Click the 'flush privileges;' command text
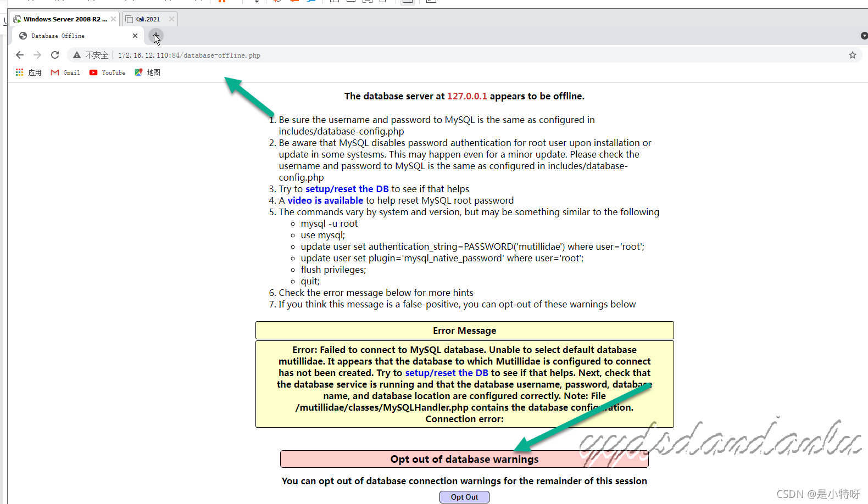This screenshot has height=504, width=868. coord(333,270)
